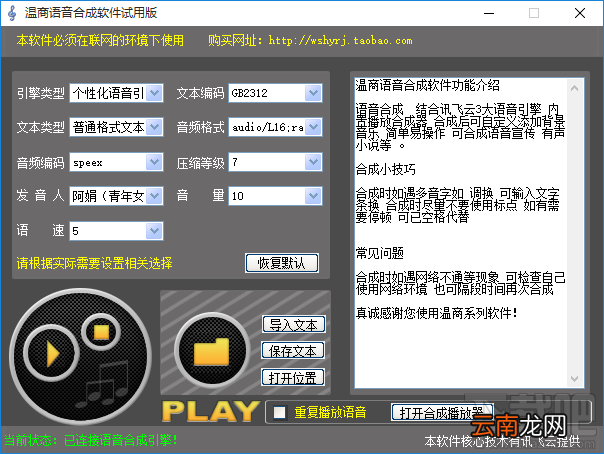Open the synthesis player via 打开合成播放器
The height and width of the screenshot is (454, 604).
click(x=442, y=412)
